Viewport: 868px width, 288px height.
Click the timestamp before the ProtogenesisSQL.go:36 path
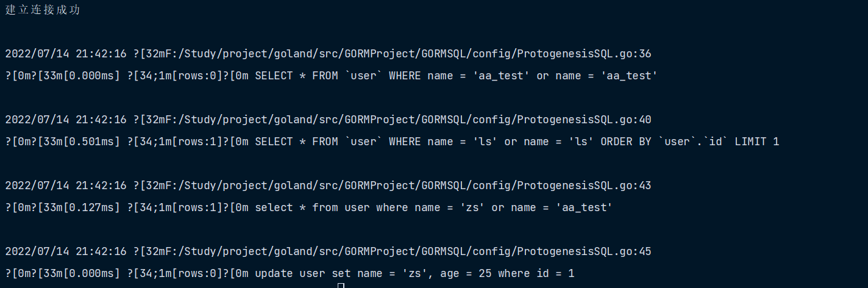click(x=66, y=54)
